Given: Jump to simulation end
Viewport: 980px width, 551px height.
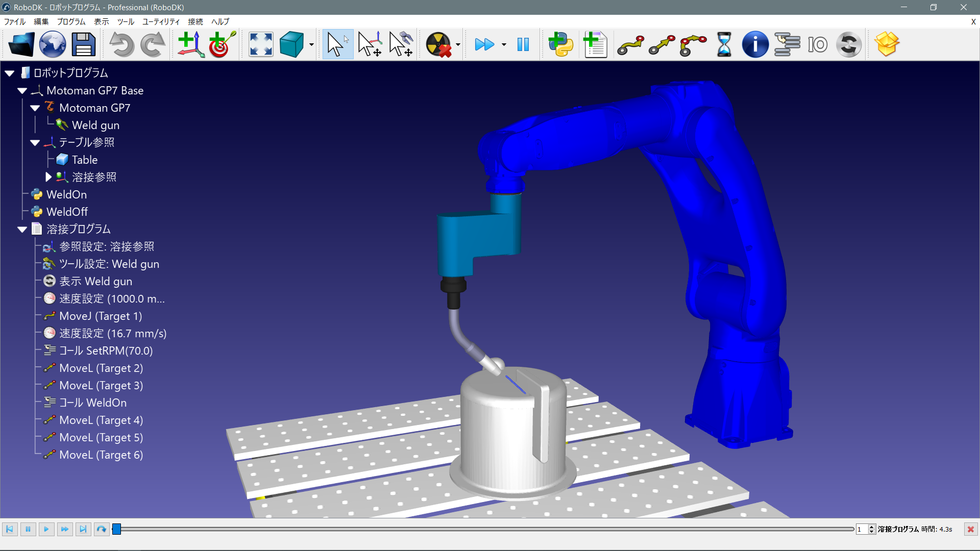Looking at the screenshot, I should (x=83, y=529).
